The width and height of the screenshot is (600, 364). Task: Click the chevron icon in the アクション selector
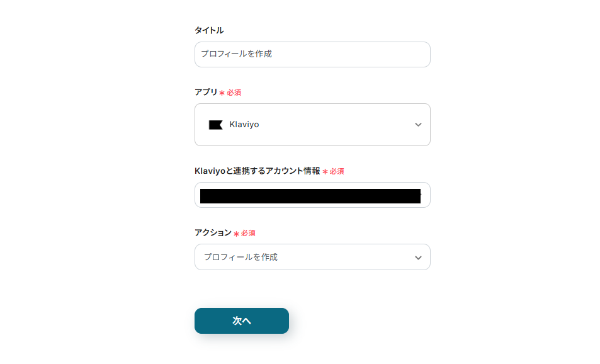417,257
